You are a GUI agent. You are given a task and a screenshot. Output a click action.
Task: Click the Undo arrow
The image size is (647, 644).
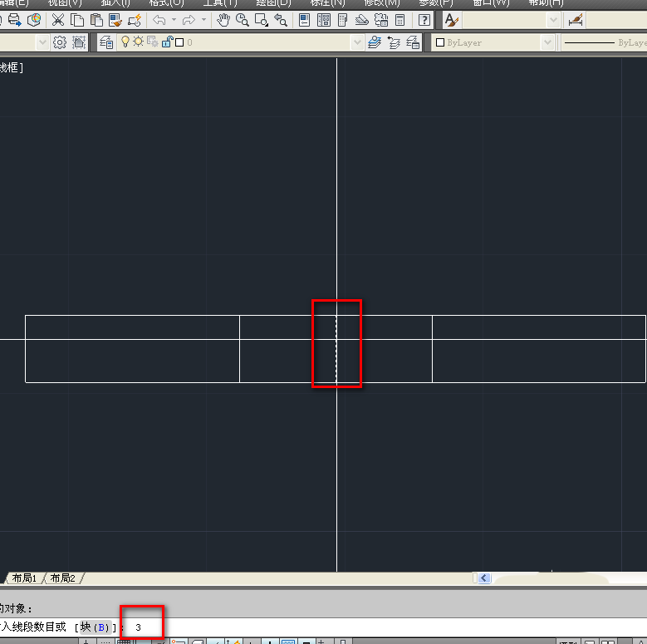point(159,19)
